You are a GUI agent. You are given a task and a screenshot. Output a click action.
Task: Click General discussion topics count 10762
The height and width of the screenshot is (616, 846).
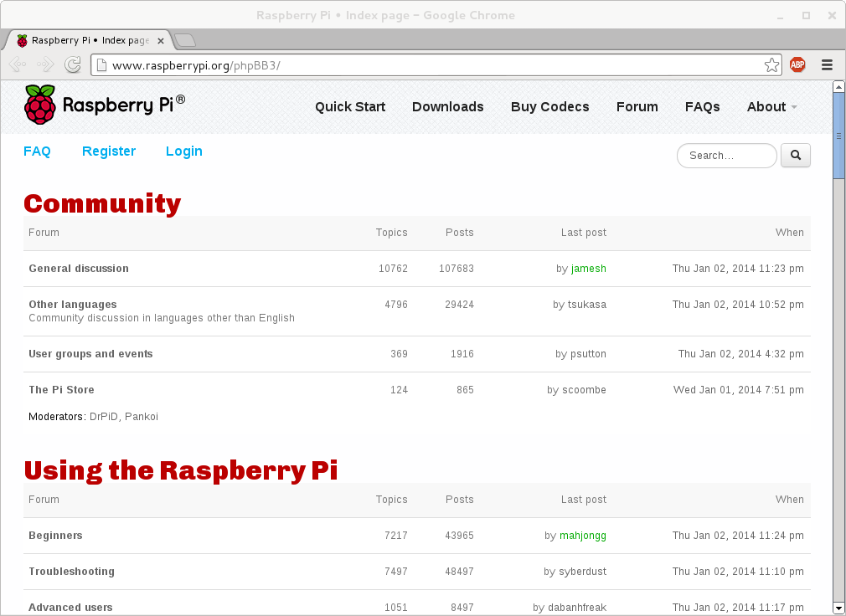coord(394,269)
